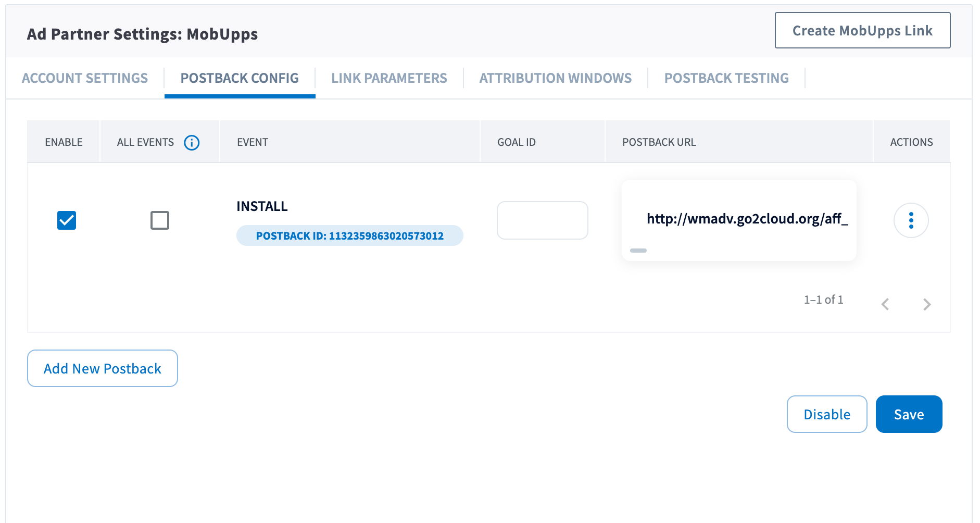Open the Attribution Windows tab

[x=555, y=78]
